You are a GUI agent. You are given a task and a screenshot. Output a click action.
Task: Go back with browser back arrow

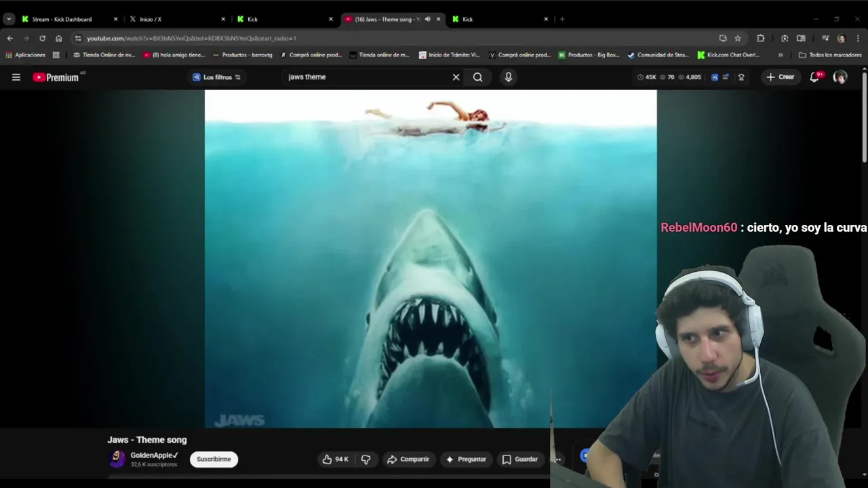[x=9, y=38]
